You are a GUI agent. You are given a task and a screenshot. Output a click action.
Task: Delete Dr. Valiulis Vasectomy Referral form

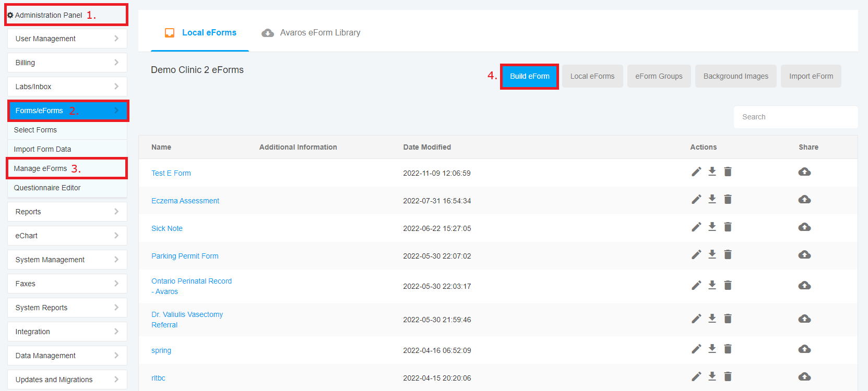coord(728,319)
